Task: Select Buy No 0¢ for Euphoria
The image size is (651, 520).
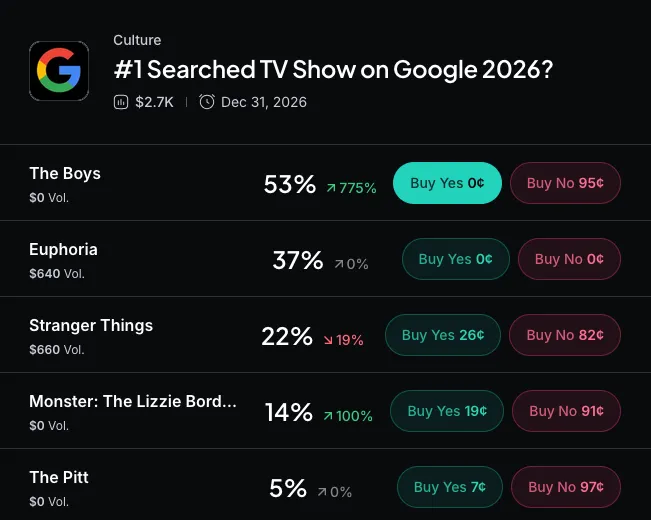Action: [569, 259]
